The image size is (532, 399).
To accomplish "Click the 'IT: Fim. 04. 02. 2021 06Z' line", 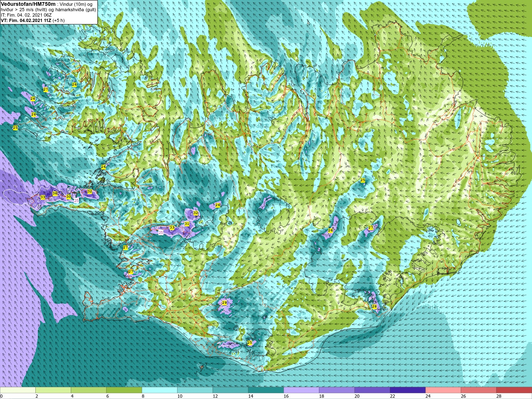I will click(26, 15).
